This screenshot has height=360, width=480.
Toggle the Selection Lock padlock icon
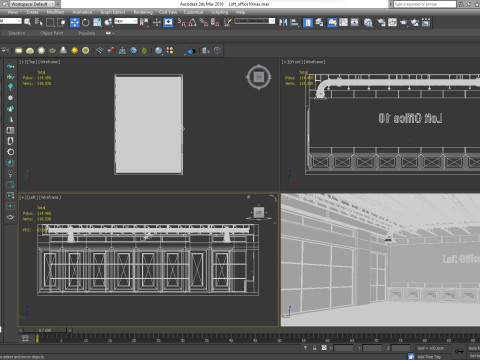point(314,348)
